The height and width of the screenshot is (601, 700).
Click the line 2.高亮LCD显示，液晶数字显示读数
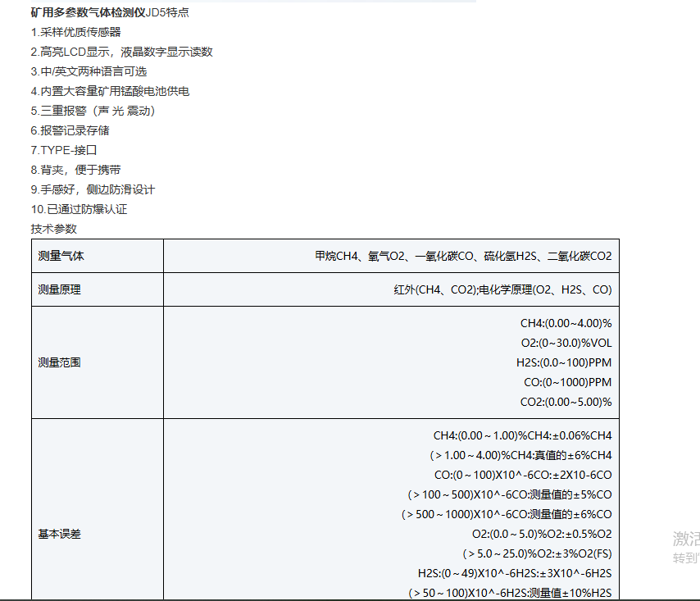tap(121, 52)
